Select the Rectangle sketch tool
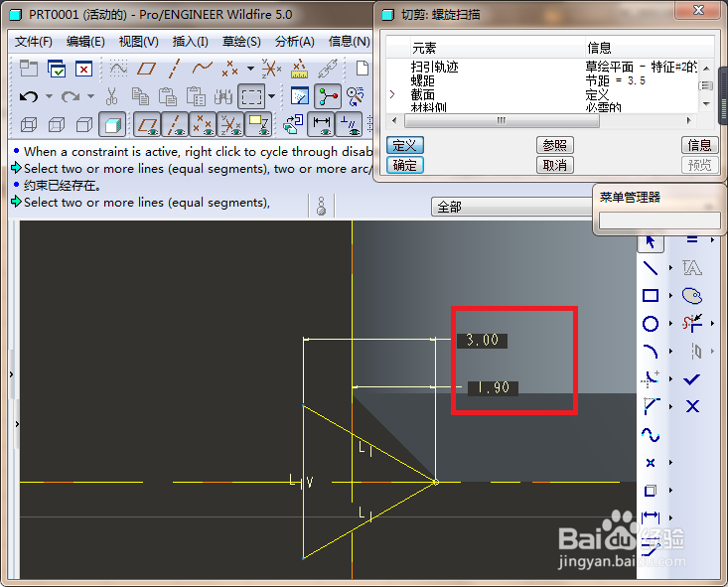 [650, 296]
